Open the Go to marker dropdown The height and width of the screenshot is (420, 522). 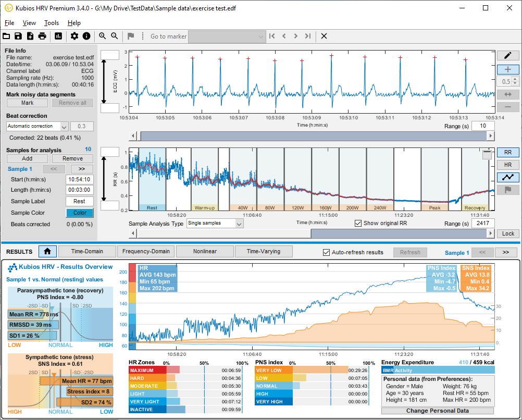coord(227,36)
